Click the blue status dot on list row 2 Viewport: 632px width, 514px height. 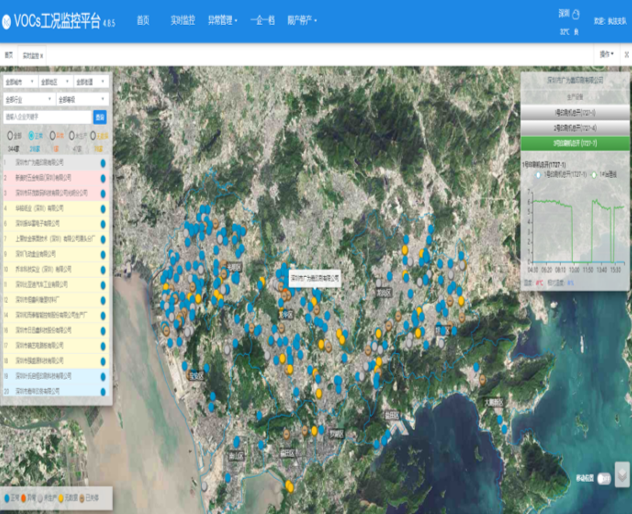coord(103,178)
